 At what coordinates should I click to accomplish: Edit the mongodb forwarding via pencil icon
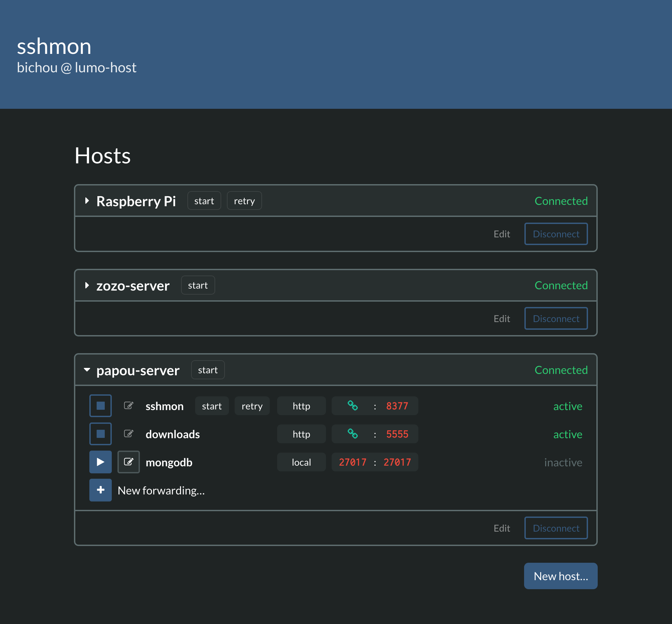tap(129, 462)
